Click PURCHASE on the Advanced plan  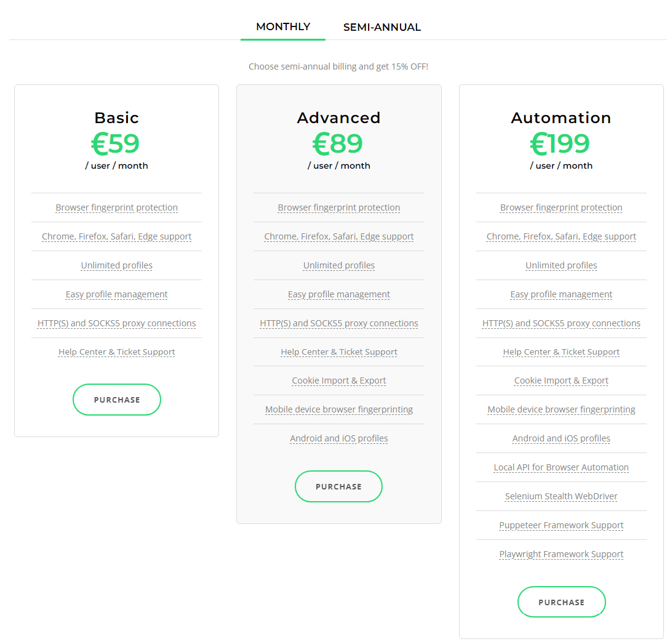(338, 486)
